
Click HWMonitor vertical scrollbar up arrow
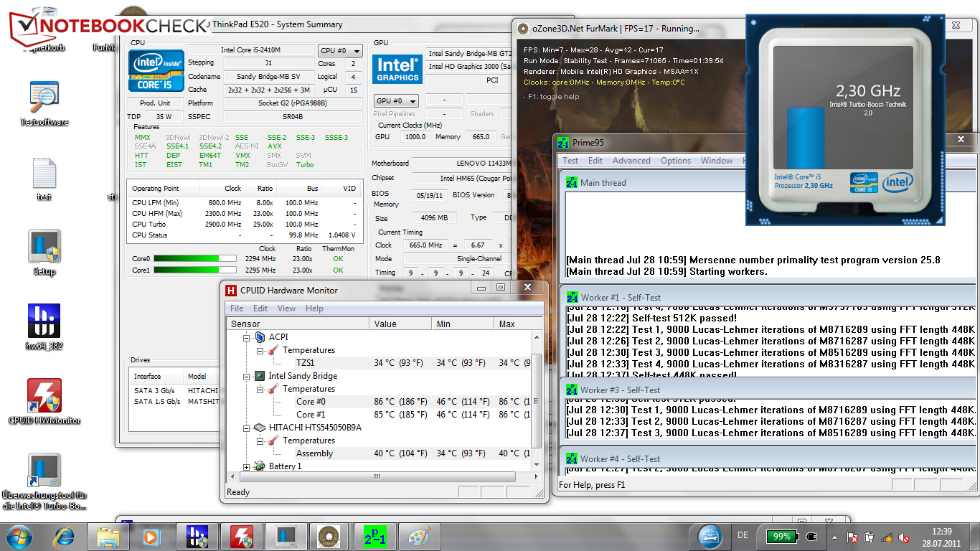[537, 337]
